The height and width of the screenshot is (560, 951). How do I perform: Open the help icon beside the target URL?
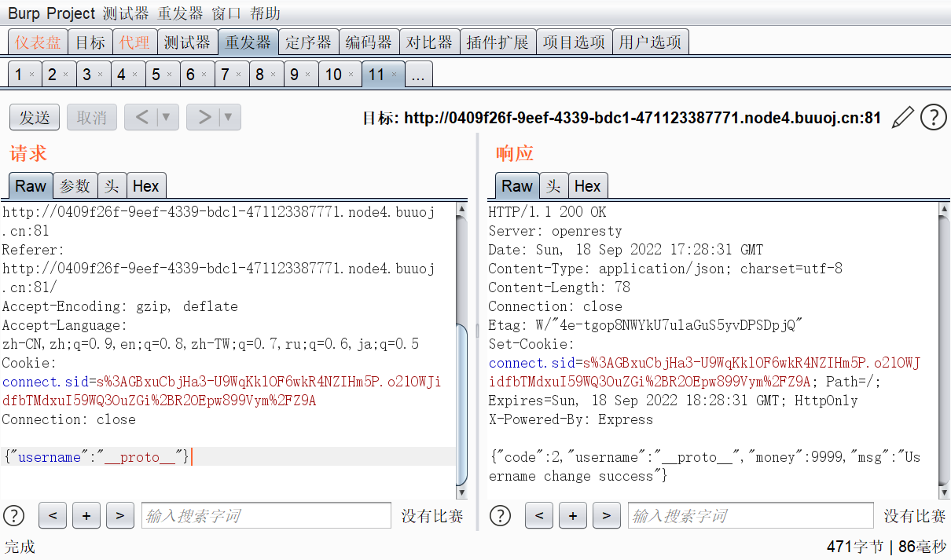coord(933,117)
